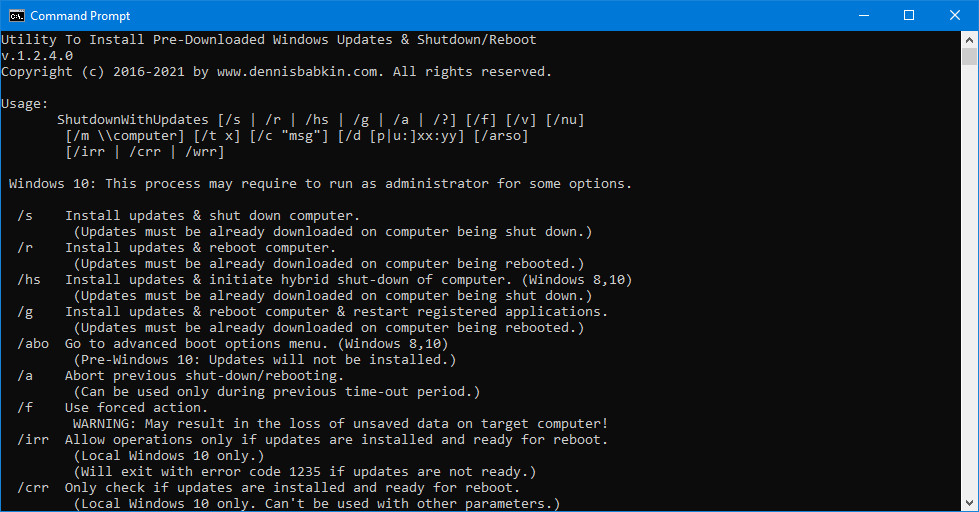Click the "Command Prompt" title text
The height and width of the screenshot is (512, 979).
[80, 16]
